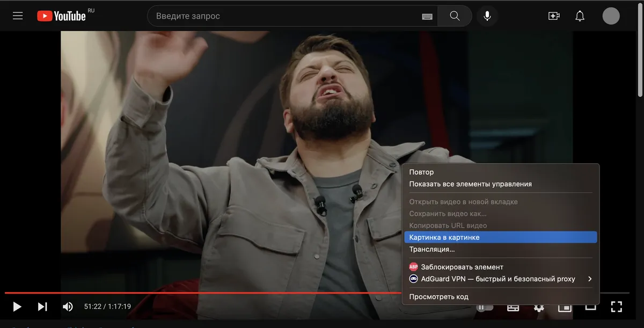Click Сохранить видео как… entry

(501, 214)
